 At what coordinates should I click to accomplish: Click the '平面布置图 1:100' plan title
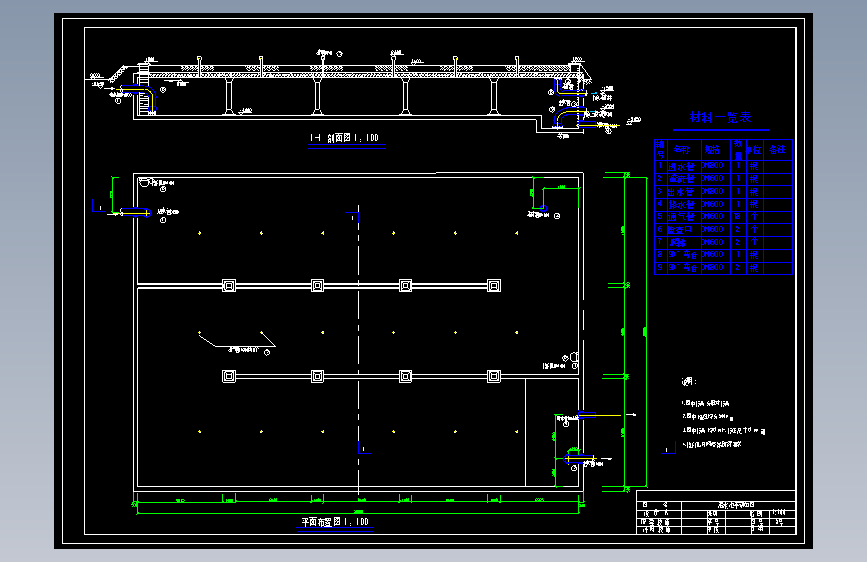click(x=335, y=522)
